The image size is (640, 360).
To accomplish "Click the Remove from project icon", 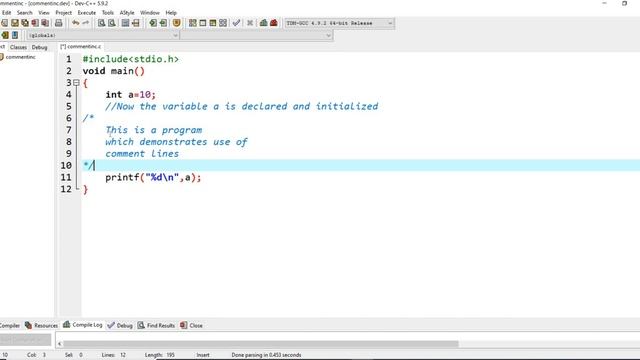I will coord(163,23).
